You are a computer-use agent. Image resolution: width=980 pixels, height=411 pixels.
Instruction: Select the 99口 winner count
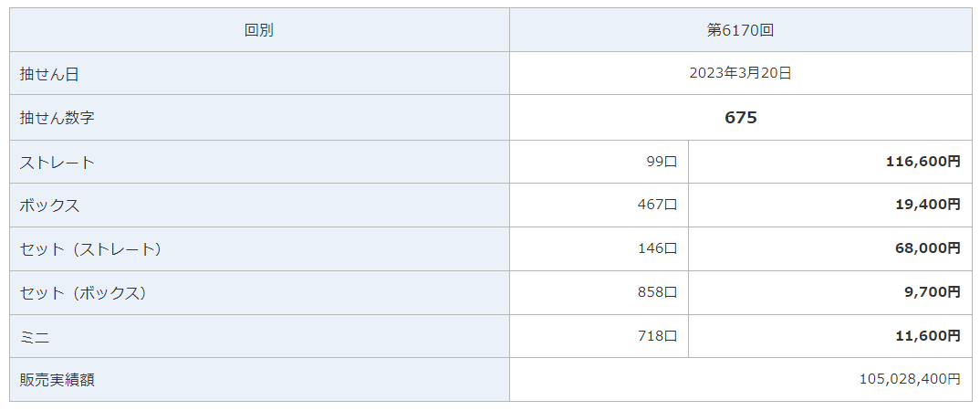[x=661, y=162]
